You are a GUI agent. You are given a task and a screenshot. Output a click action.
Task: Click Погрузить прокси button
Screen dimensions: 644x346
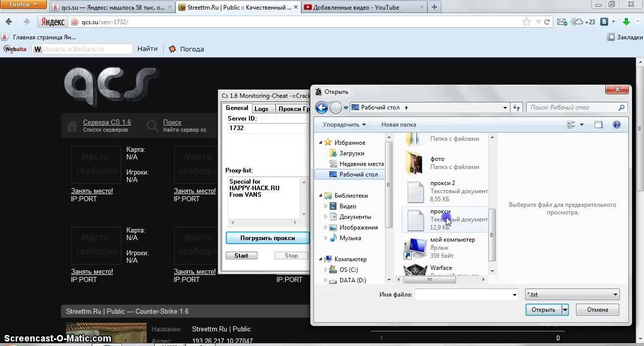[267, 238]
